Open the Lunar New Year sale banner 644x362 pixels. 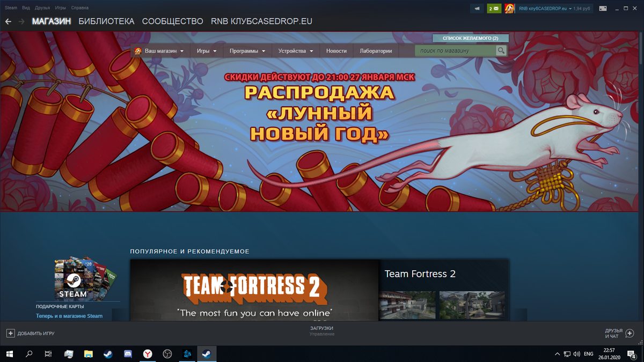click(319, 121)
